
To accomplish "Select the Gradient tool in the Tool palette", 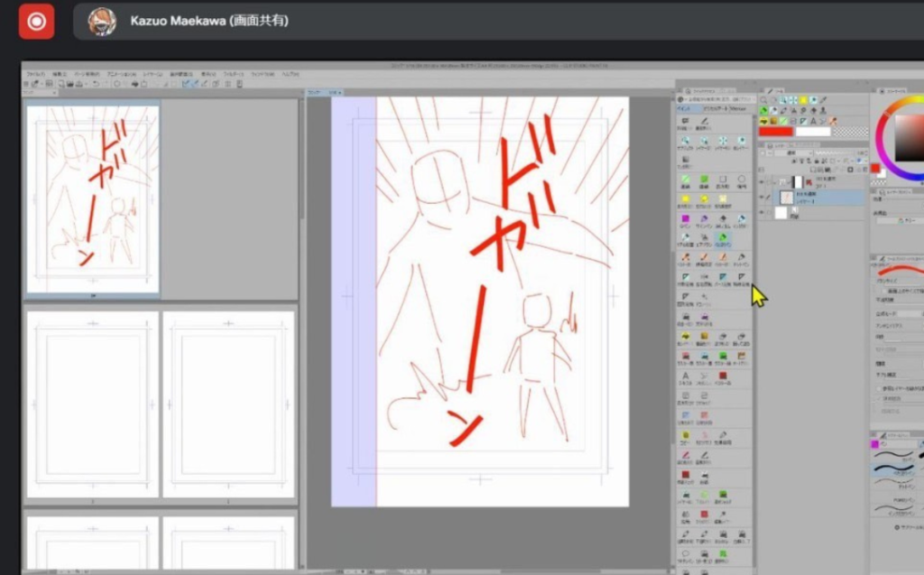I will [773, 121].
